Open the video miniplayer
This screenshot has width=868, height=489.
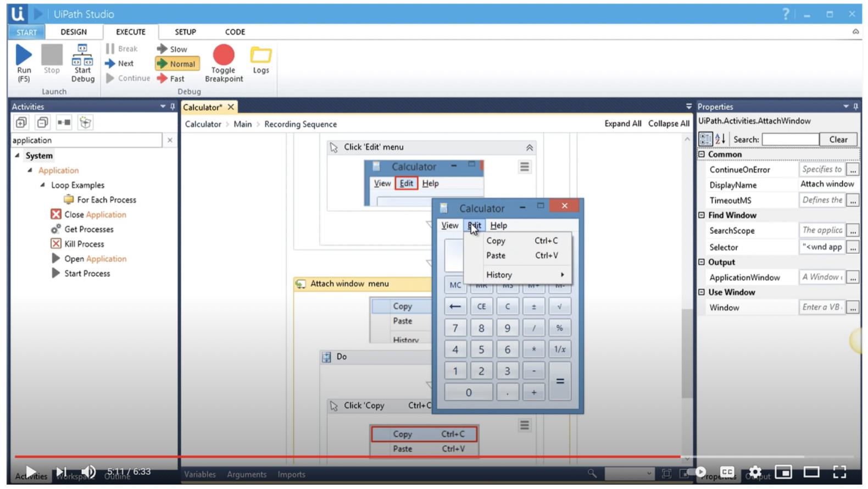pyautogui.click(x=783, y=472)
